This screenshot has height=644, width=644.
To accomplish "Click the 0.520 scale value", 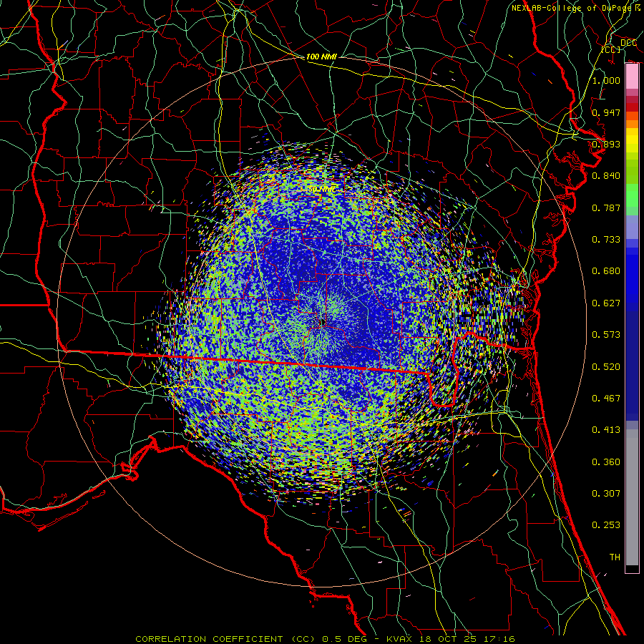I will coord(606,367).
